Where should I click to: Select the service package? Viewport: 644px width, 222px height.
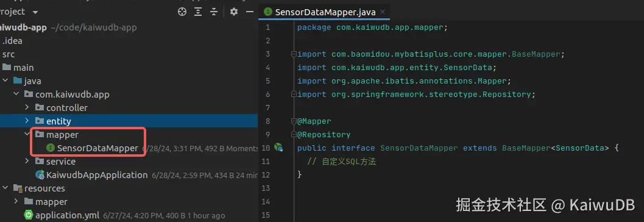[x=61, y=162]
